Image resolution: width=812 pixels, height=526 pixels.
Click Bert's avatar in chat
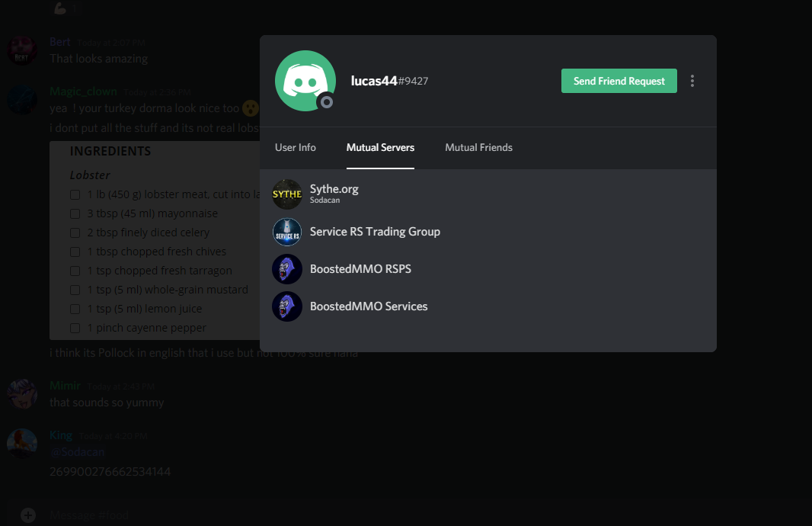[22, 51]
